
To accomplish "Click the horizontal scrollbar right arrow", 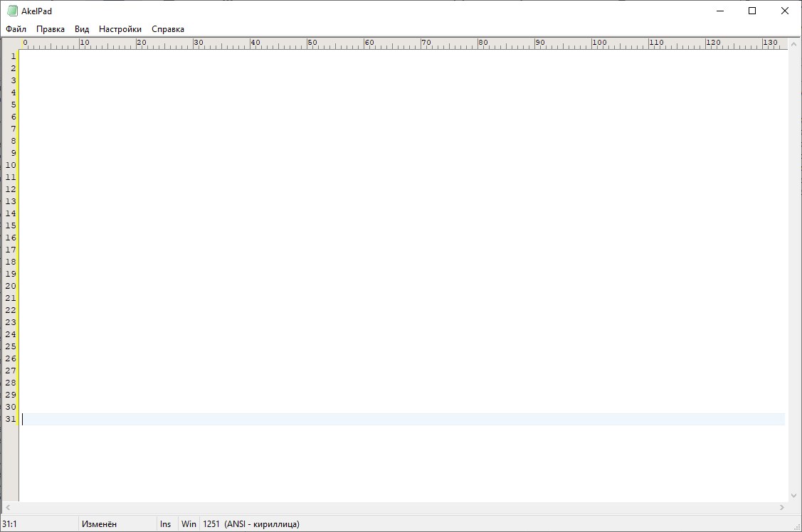I will pyautogui.click(x=783, y=508).
